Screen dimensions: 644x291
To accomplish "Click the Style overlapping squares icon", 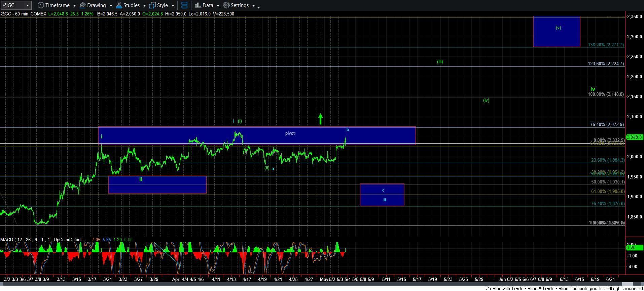I will 152,5.
